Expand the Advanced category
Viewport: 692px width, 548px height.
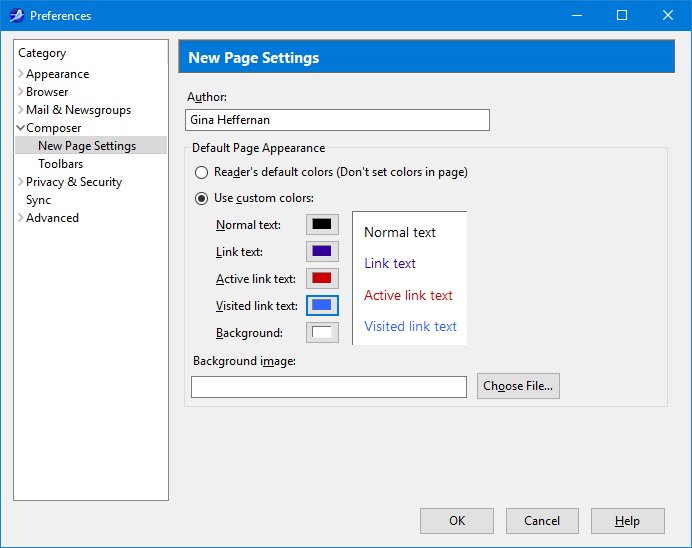click(20, 218)
